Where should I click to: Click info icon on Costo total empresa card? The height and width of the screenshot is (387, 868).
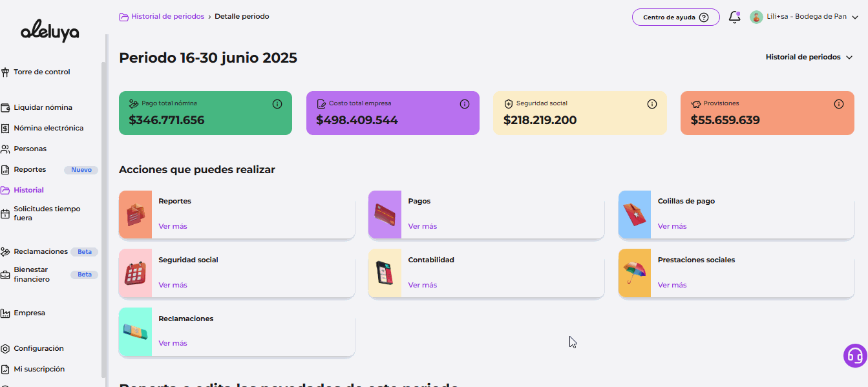coord(464,104)
